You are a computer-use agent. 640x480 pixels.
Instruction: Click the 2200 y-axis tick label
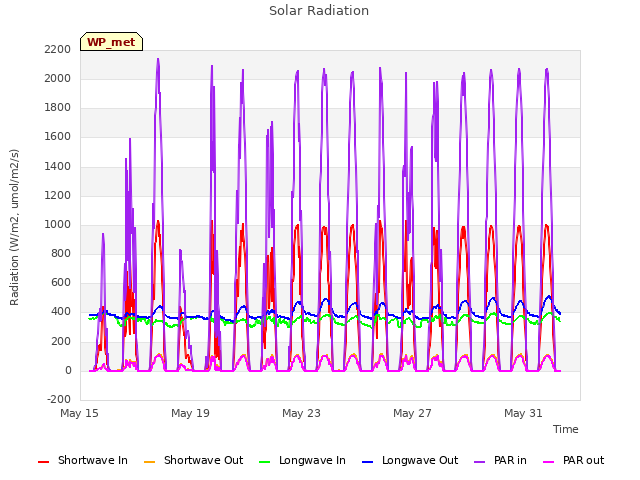tap(58, 50)
